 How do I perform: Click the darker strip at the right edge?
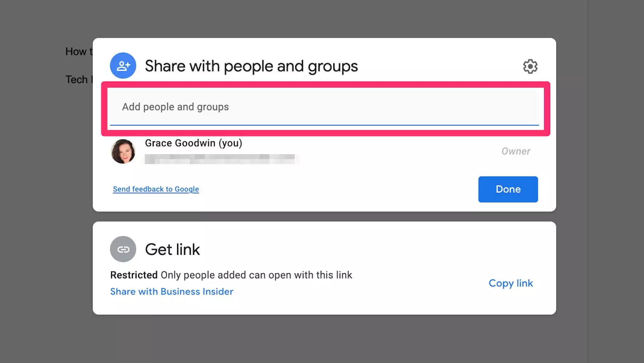click(615, 181)
